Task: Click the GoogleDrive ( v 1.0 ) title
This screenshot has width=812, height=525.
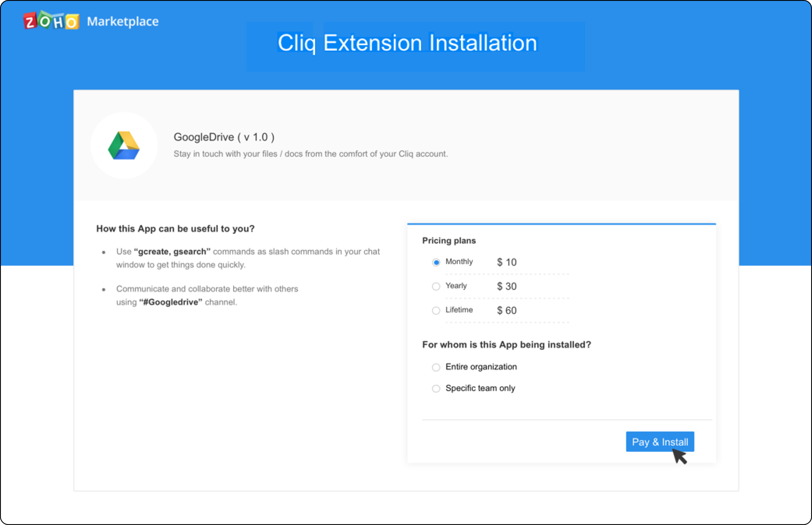Action: [224, 137]
